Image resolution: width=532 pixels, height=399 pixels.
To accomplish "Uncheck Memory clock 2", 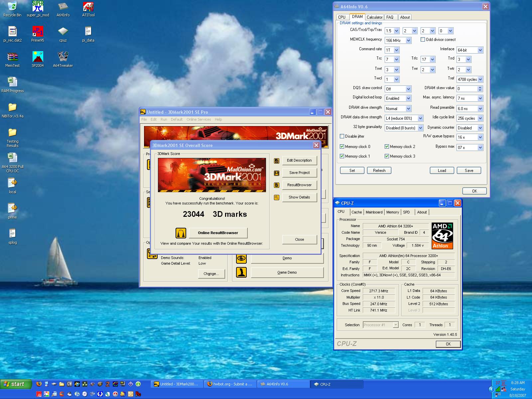I will [x=387, y=147].
